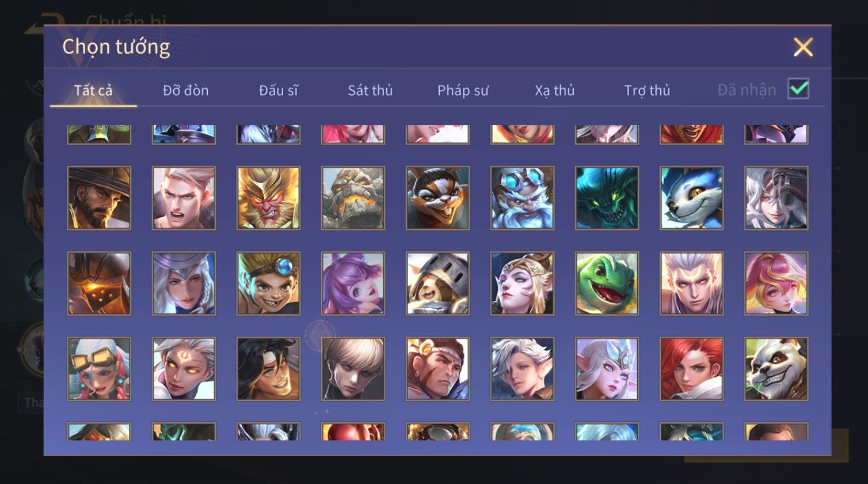The width and height of the screenshot is (868, 484).
Task: Filter heroes by Xạ thủ tab
Action: tap(555, 90)
